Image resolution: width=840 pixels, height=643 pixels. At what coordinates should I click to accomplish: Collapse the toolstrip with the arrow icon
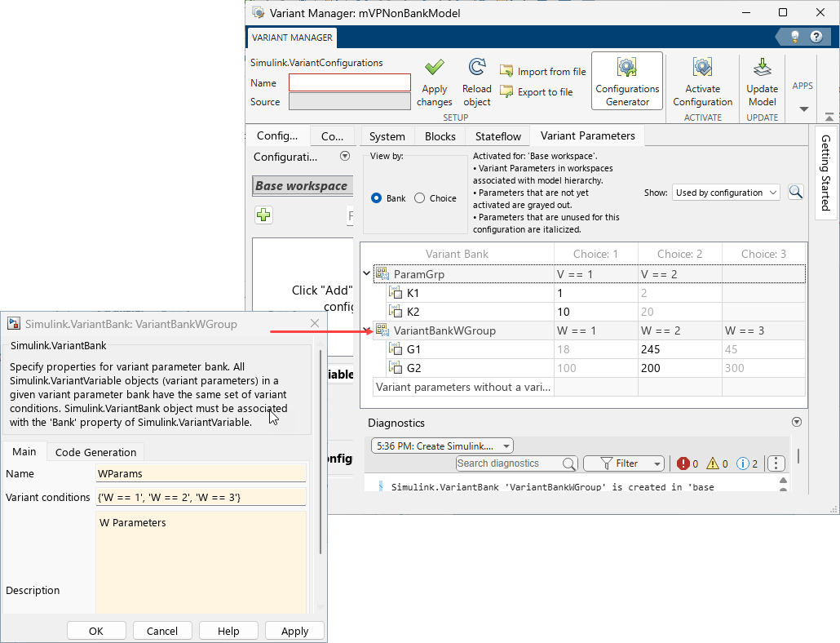pos(829,116)
